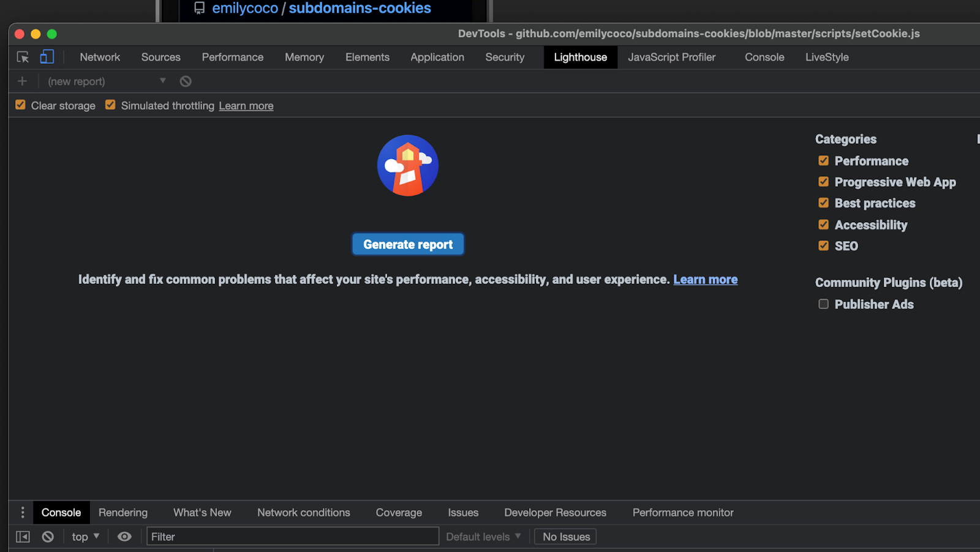Image resolution: width=980 pixels, height=552 pixels.
Task: Activate the inspect element picker icon
Action: pos(23,57)
